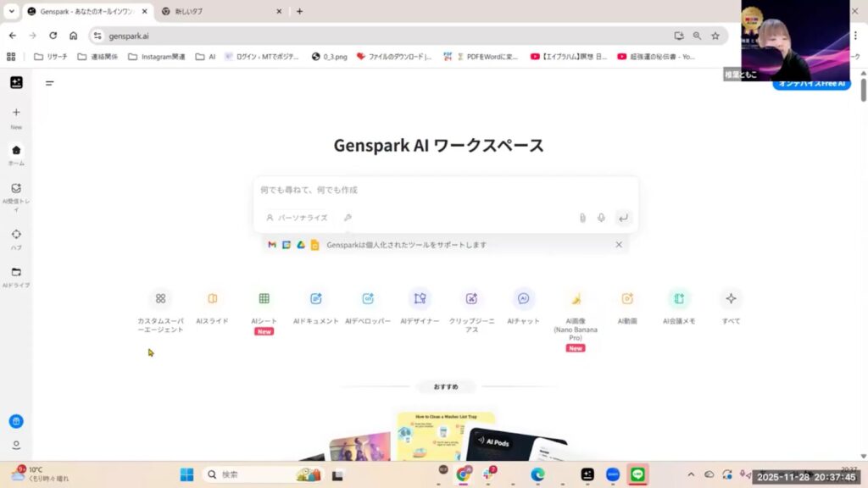Open AI Image Nano Banana Pro
868x488 pixels.
click(576, 299)
